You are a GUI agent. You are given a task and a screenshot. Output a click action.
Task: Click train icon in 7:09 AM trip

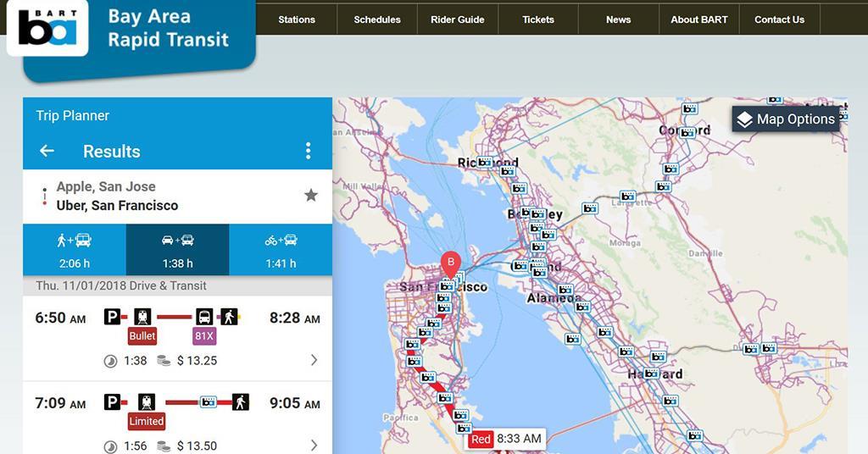146,402
